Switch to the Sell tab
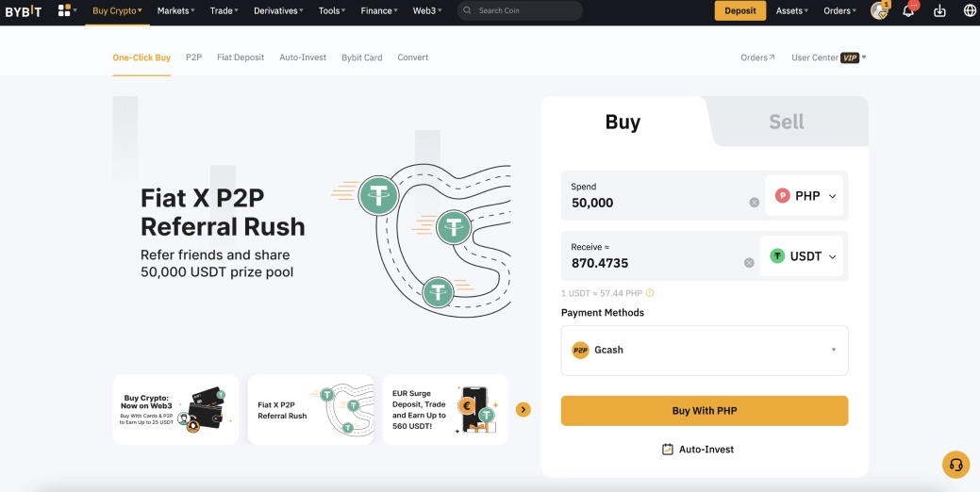This screenshot has width=980, height=492. coord(787,122)
